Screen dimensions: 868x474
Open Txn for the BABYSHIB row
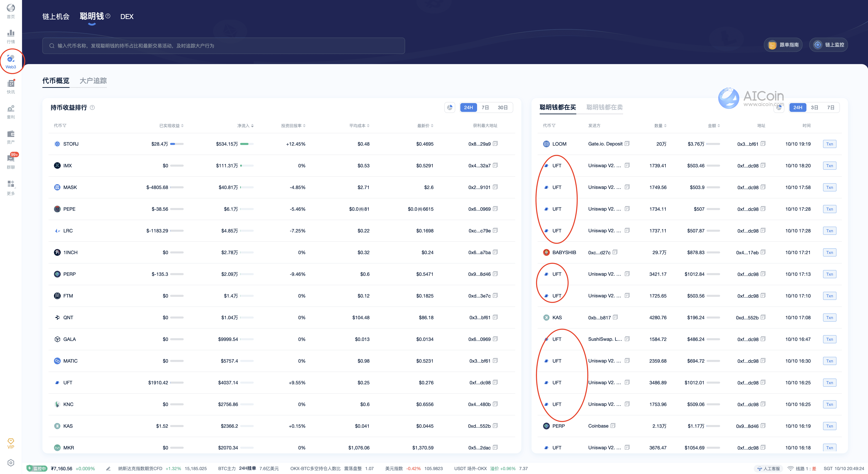coord(830,252)
